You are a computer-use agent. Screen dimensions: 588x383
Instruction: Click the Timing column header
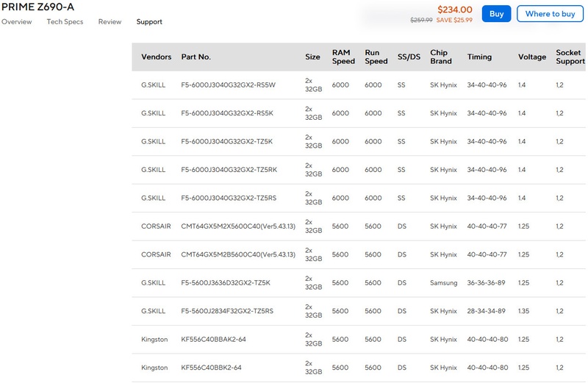pos(479,57)
